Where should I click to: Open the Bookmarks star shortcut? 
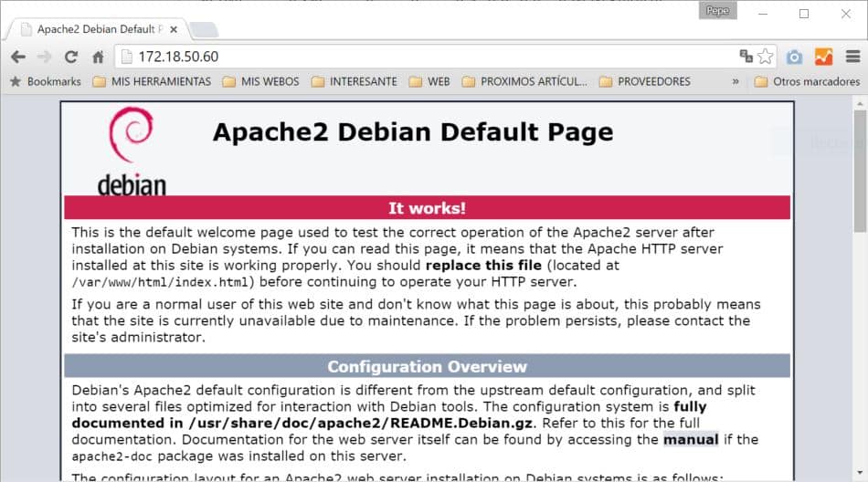coord(46,81)
